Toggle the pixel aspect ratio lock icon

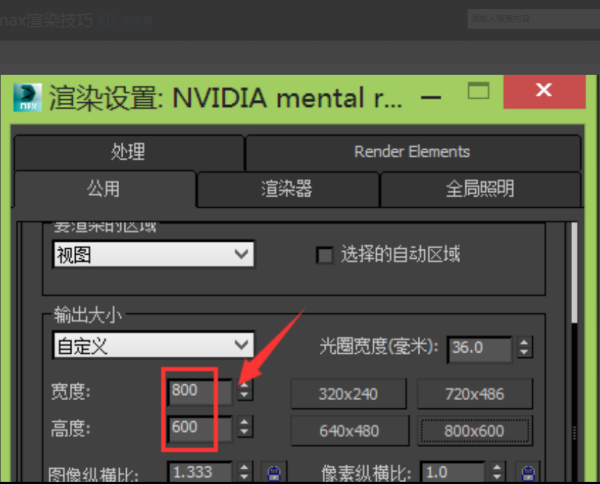click(x=528, y=473)
